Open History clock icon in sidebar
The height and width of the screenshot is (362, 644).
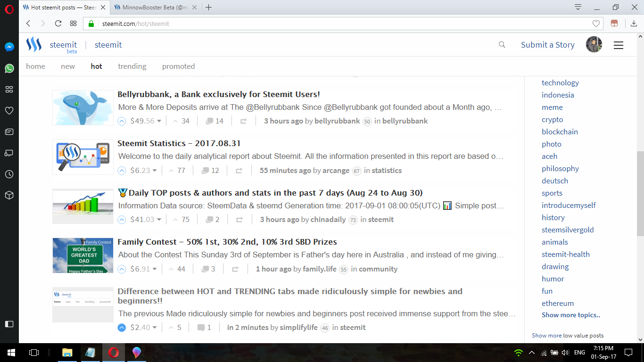click(x=9, y=174)
